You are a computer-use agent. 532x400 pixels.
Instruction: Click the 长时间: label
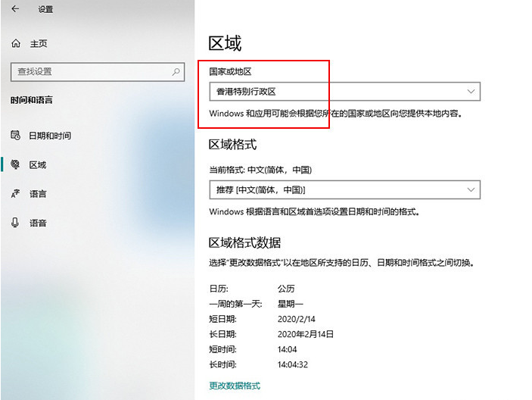point(223,364)
